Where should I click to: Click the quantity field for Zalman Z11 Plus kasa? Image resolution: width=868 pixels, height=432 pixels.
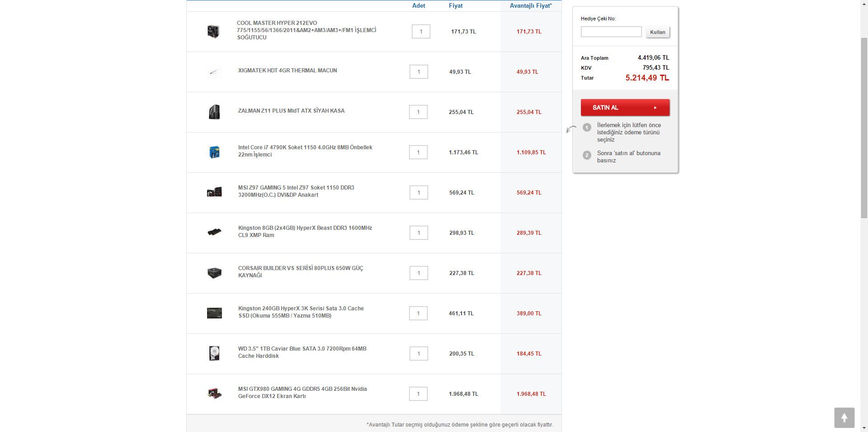coord(418,112)
